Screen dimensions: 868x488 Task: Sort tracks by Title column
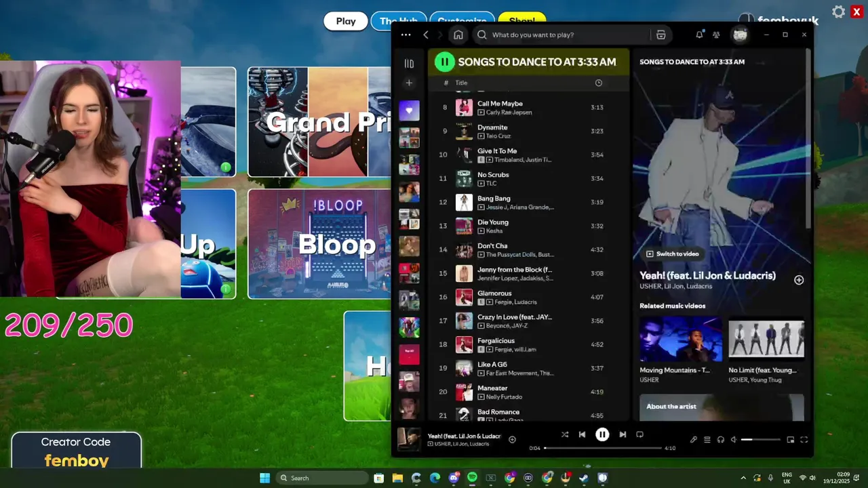(x=461, y=83)
